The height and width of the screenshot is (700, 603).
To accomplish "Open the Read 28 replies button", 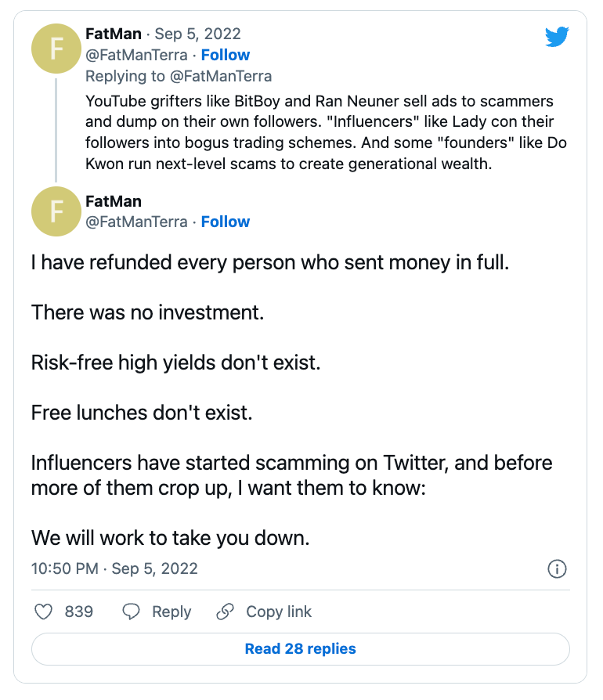I will [x=301, y=648].
